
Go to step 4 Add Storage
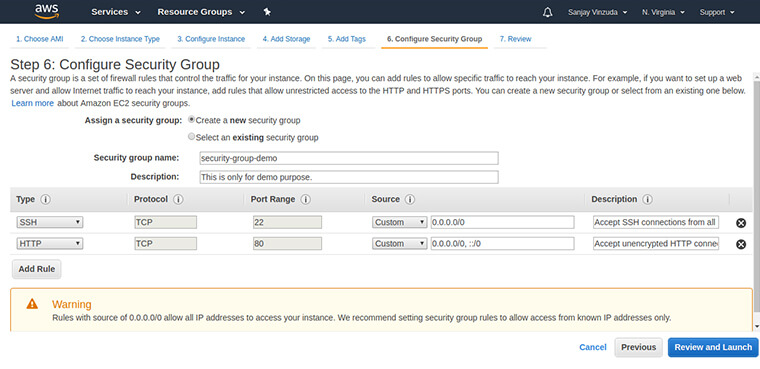pos(286,39)
